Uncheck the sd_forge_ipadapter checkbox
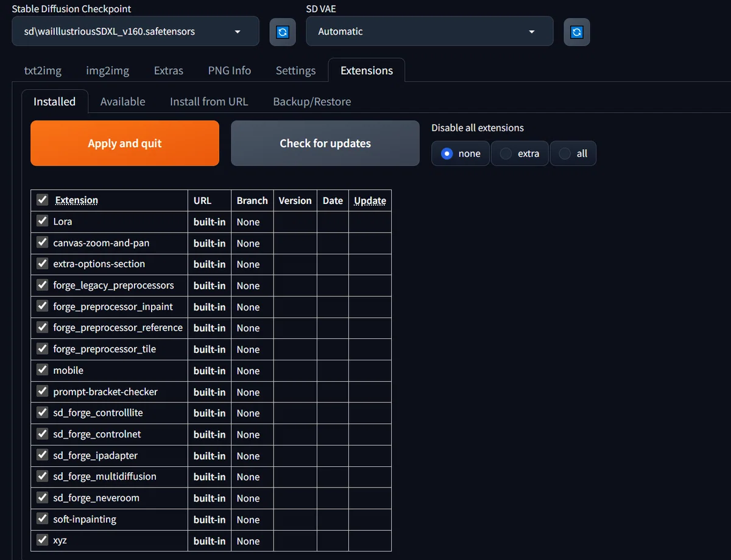Viewport: 731px width, 560px height. 42,455
